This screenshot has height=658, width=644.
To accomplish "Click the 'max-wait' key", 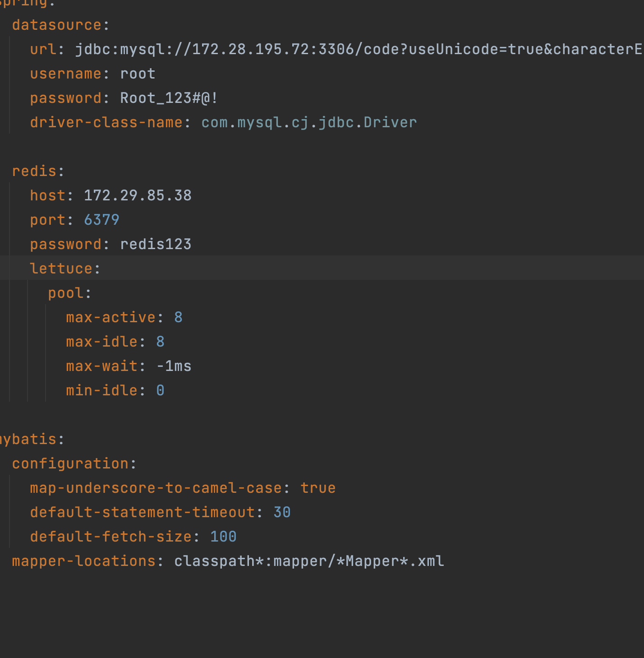I will [x=102, y=366].
